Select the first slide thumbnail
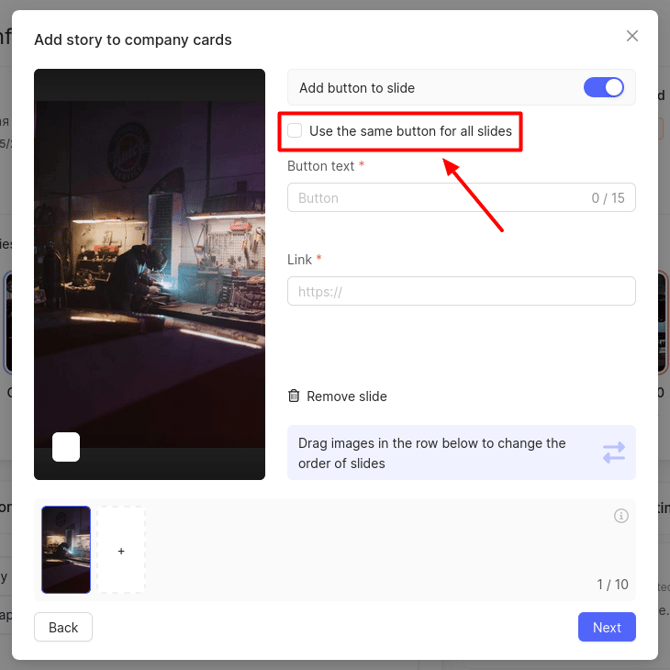The height and width of the screenshot is (670, 670). tap(66, 549)
